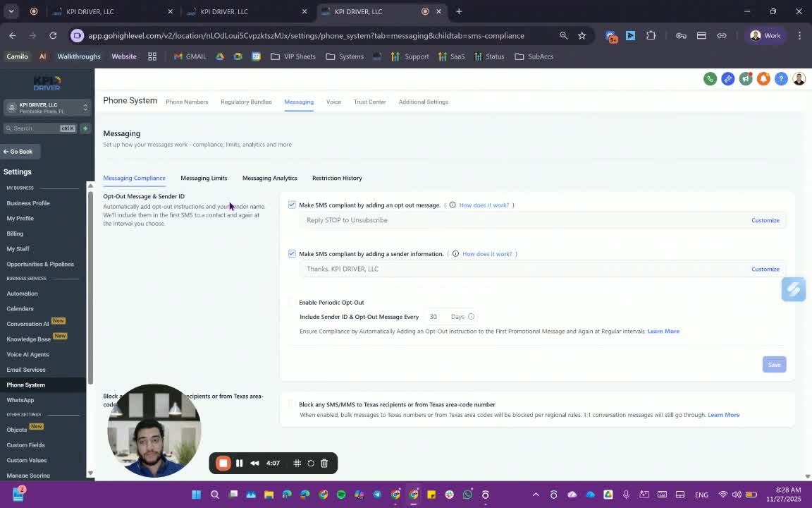
Task: Click the browser address bar URL
Action: [306, 36]
